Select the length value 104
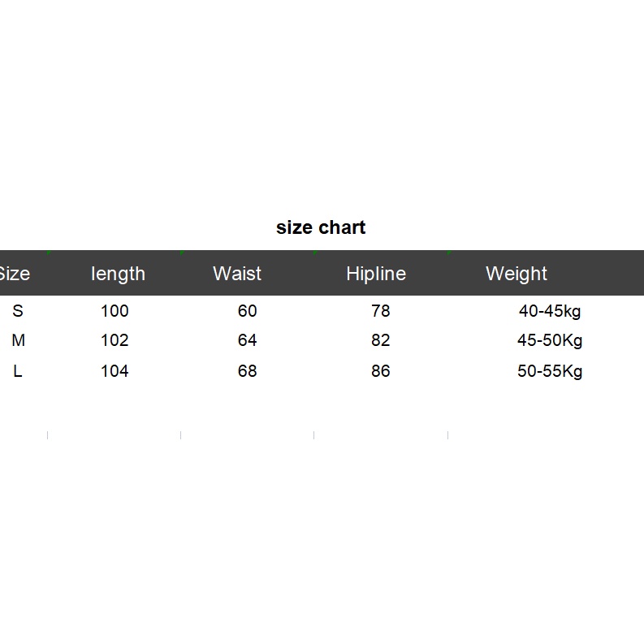 point(115,371)
